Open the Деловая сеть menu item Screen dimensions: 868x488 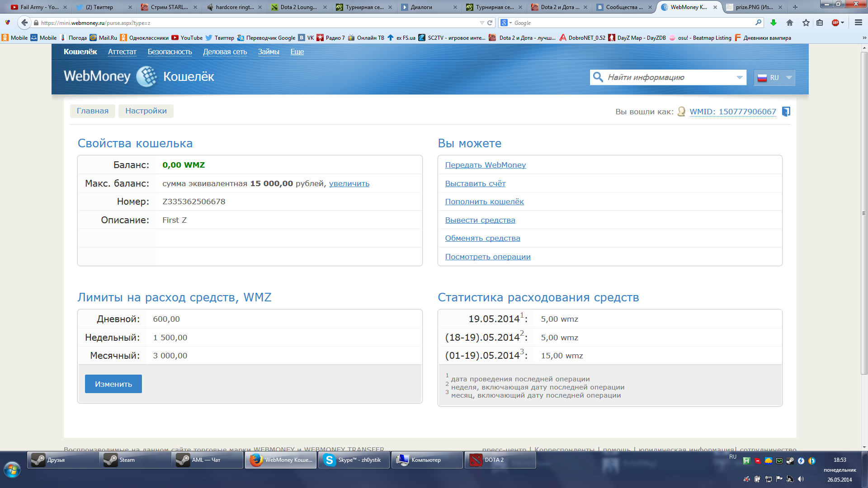click(x=225, y=52)
